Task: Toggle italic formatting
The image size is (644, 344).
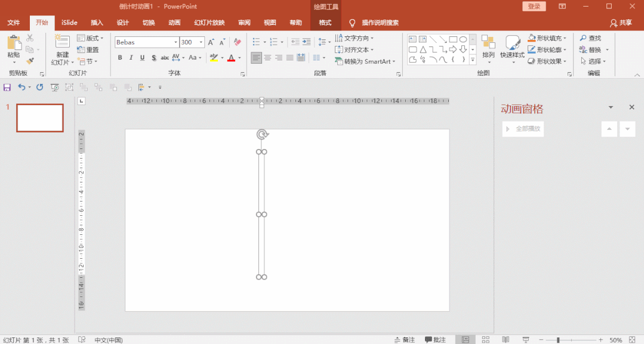Action: [x=131, y=57]
